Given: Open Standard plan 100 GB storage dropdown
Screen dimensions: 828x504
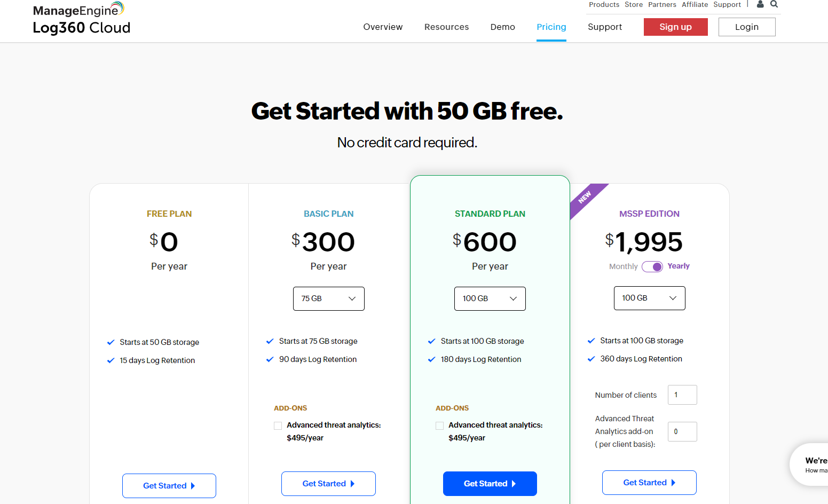Looking at the screenshot, I should (490, 298).
